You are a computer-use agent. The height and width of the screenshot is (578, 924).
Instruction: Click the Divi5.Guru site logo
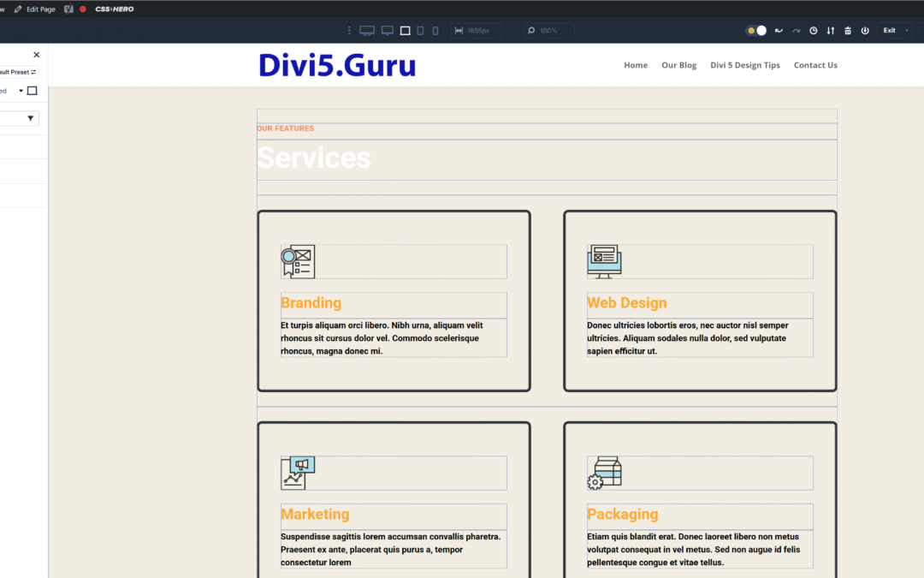point(337,65)
